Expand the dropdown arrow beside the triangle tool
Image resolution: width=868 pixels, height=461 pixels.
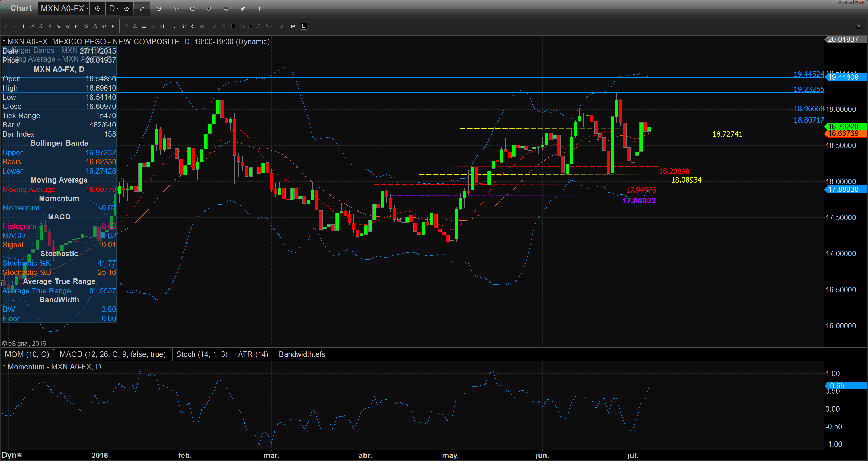[x=99, y=28]
